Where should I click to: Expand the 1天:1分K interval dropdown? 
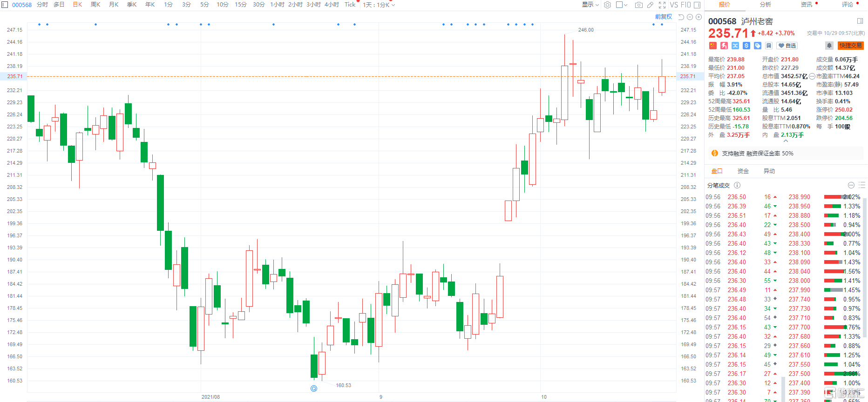[379, 5]
